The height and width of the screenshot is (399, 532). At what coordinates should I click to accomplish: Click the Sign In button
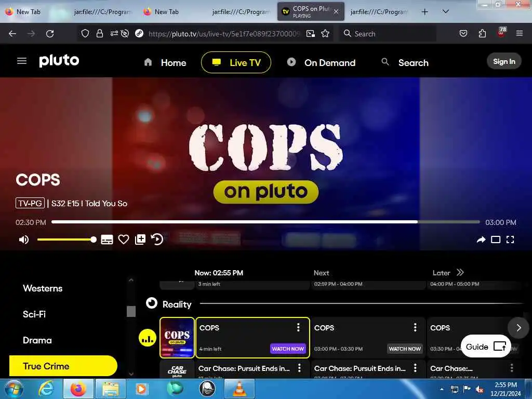(x=504, y=61)
